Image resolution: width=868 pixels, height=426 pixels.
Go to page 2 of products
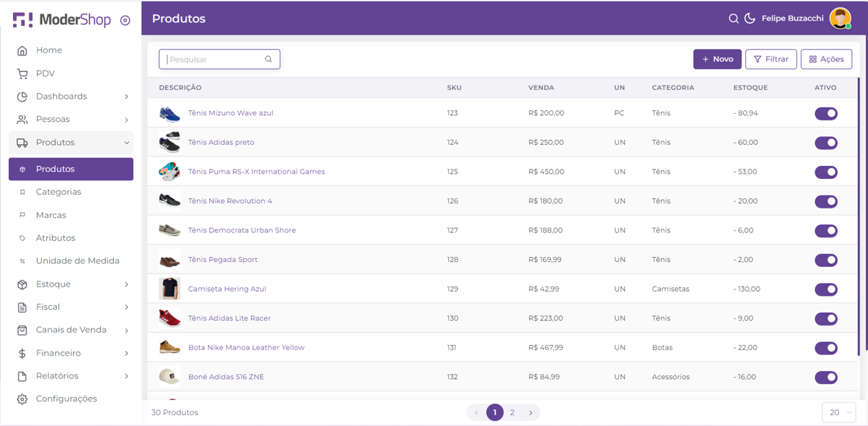point(512,412)
